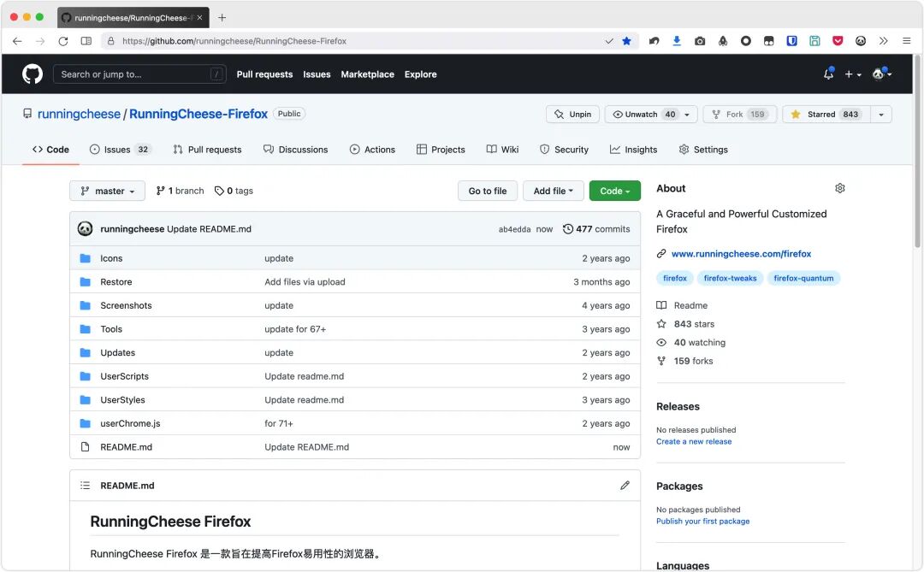The height and width of the screenshot is (572, 924).
Task: Switch to the Pull requests repository tab
Action: [x=207, y=150]
